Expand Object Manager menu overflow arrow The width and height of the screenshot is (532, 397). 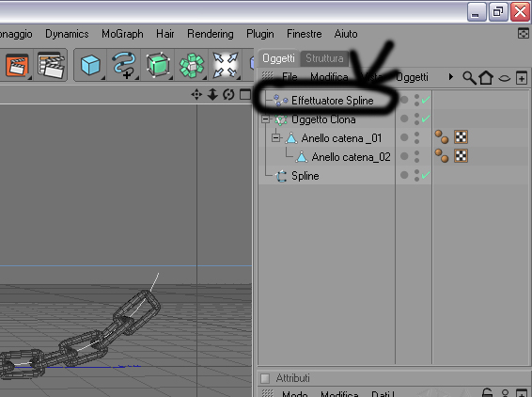pos(451,77)
